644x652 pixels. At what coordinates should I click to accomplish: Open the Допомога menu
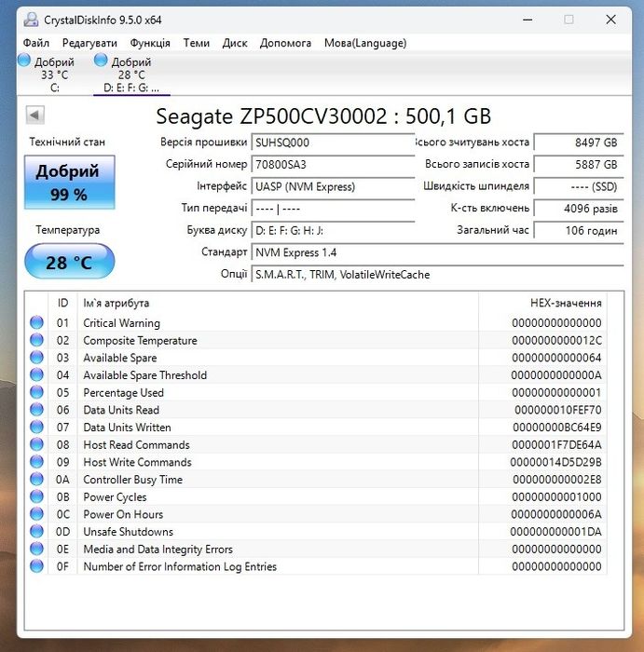click(x=285, y=43)
